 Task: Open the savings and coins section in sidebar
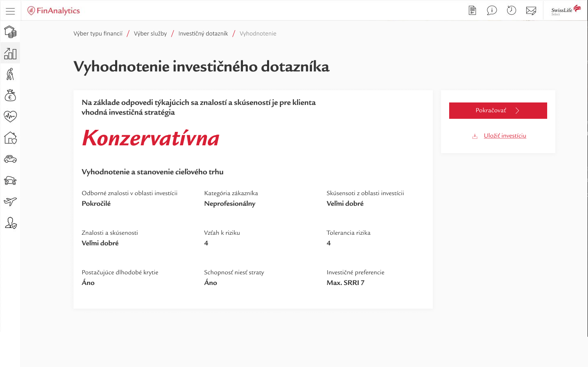pyautogui.click(x=11, y=31)
